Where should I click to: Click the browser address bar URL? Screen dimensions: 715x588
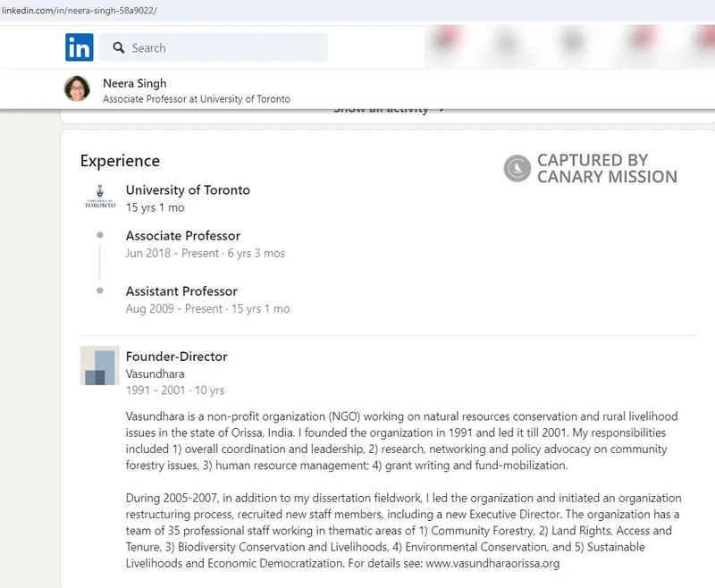point(80,11)
